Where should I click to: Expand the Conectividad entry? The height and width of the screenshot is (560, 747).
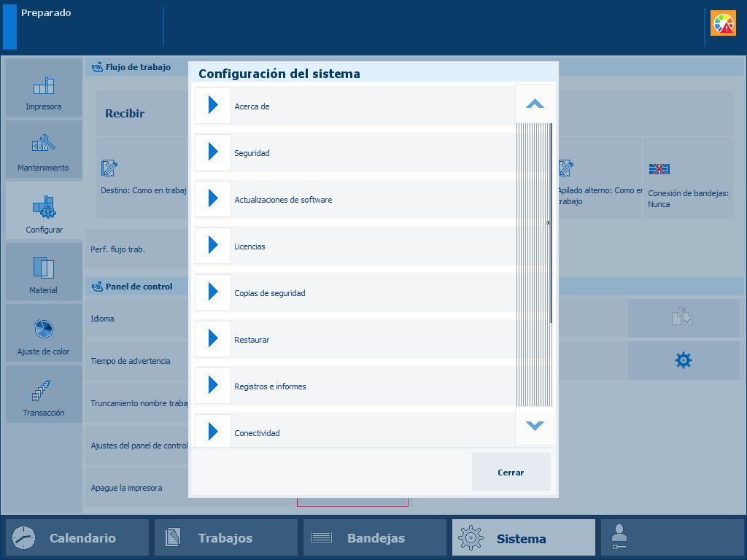(x=213, y=431)
